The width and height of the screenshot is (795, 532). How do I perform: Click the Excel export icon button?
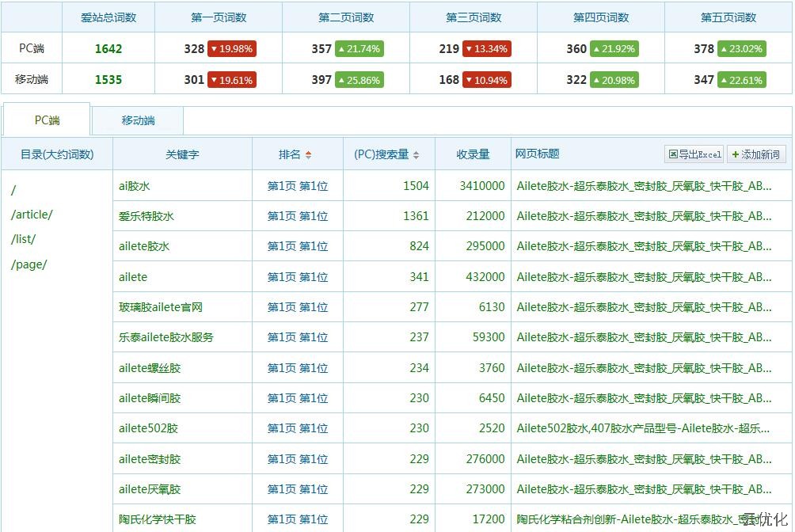[x=694, y=154]
